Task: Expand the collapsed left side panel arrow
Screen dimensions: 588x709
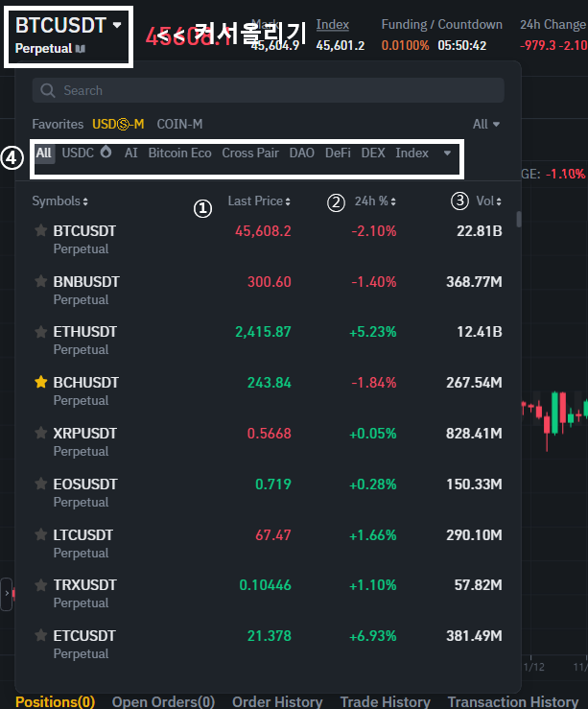Action: 7,594
